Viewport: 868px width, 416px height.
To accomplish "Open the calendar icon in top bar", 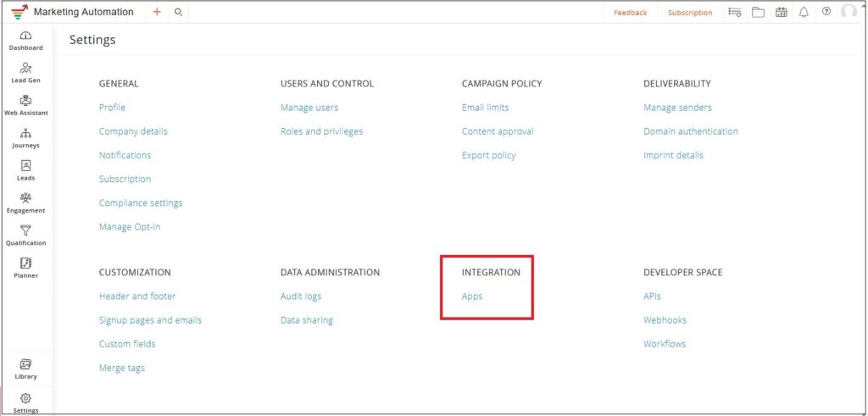I will [781, 13].
